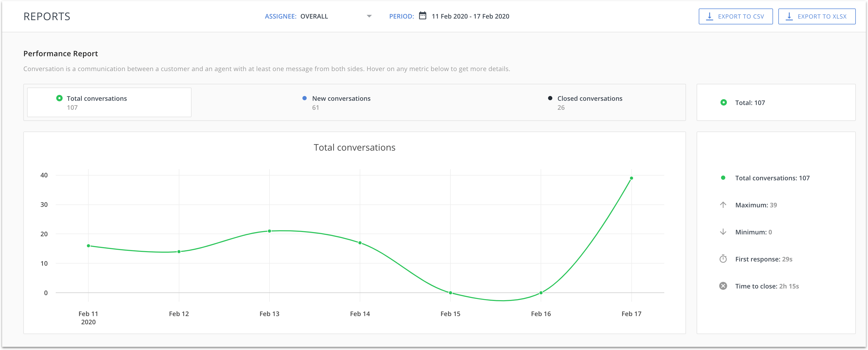Click the Minimum down-arrow icon
The image size is (868, 350).
[723, 232]
